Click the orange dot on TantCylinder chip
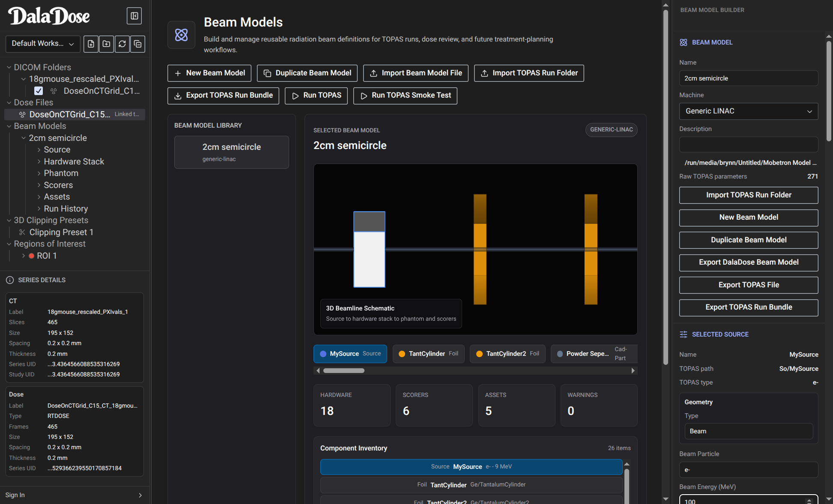 (402, 354)
